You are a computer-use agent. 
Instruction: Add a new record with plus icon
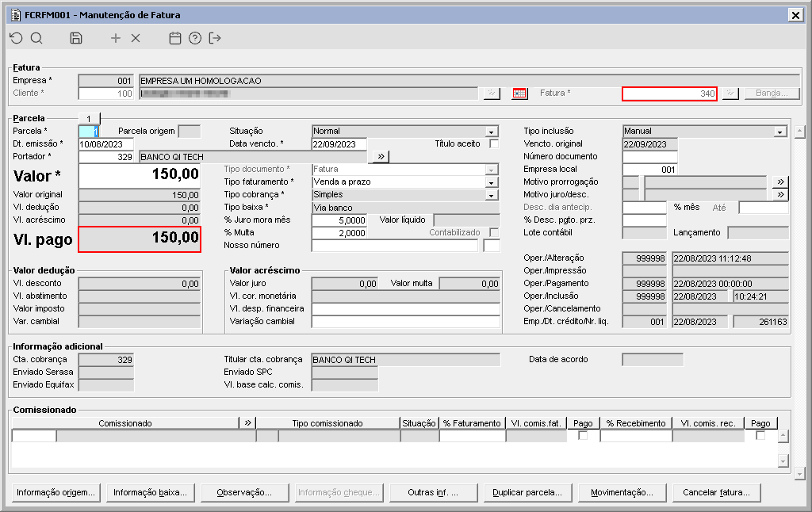click(x=116, y=38)
